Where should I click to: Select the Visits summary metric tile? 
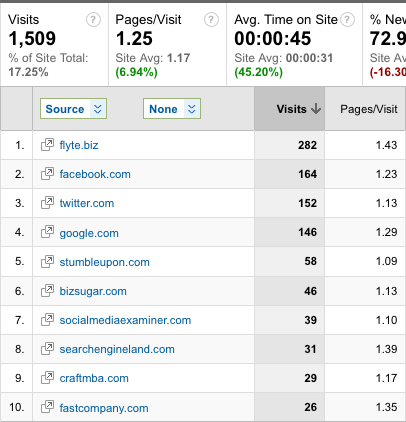[54, 45]
